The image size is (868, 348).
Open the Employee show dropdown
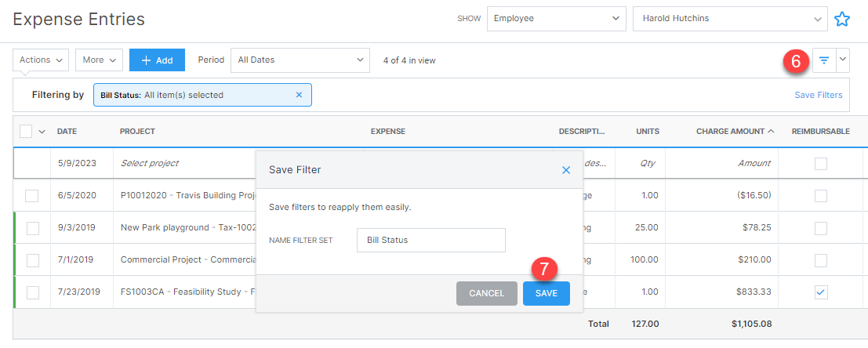pos(557,18)
